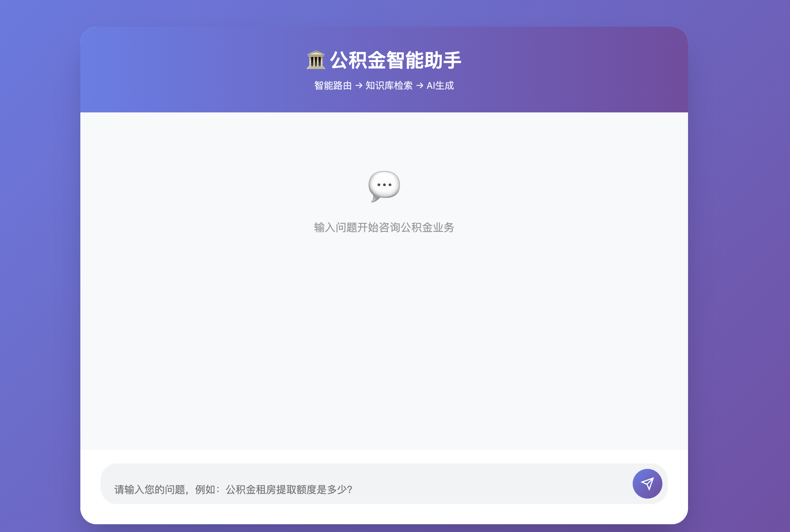790x532 pixels.
Task: Click the send icon inside the purple circle
Action: click(x=648, y=483)
